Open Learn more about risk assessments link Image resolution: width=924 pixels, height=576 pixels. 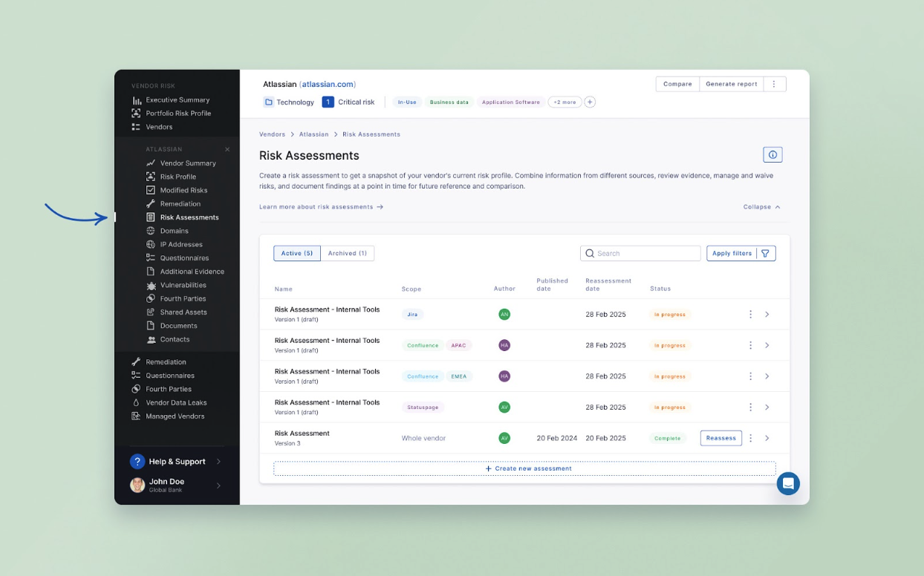pos(321,207)
